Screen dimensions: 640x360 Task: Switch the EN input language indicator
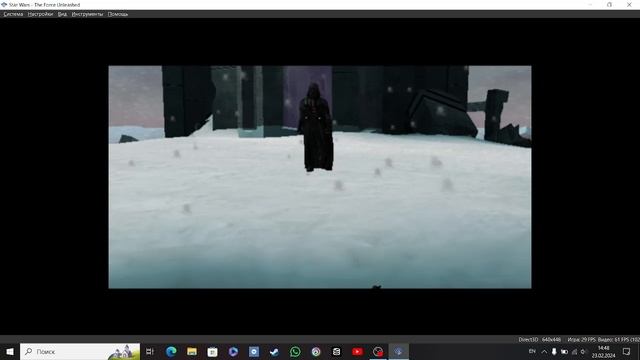coord(532,351)
